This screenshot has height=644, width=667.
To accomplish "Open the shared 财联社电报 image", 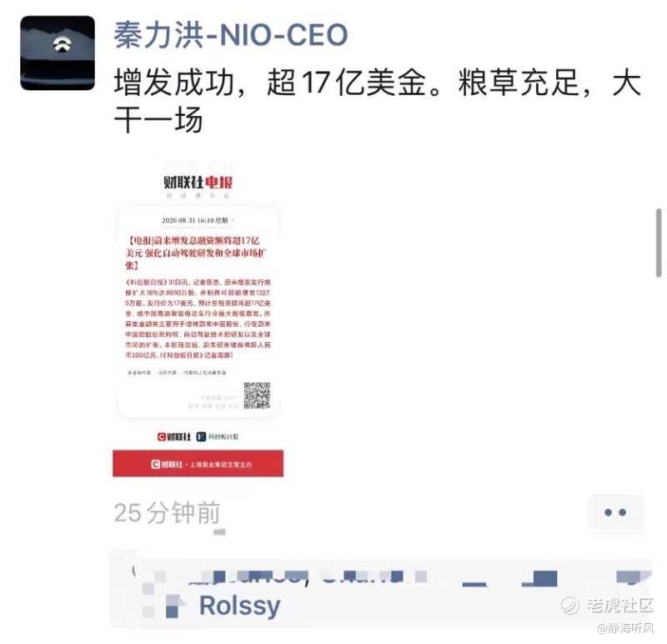I will click(198, 319).
